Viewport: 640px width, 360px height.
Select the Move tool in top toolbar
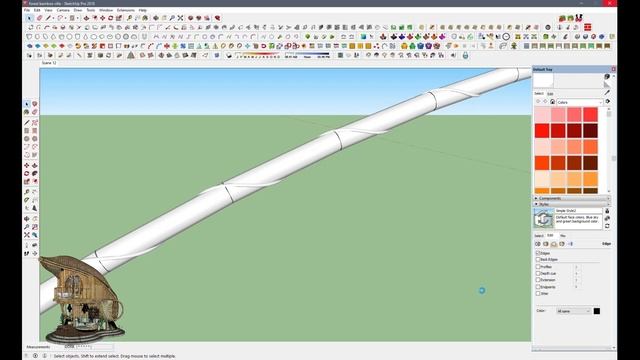[x=102, y=18]
